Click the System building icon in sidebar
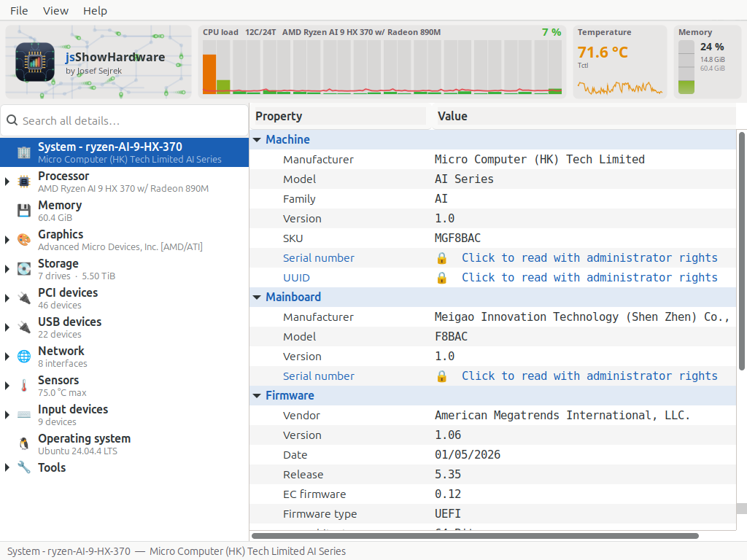 pos(24,152)
